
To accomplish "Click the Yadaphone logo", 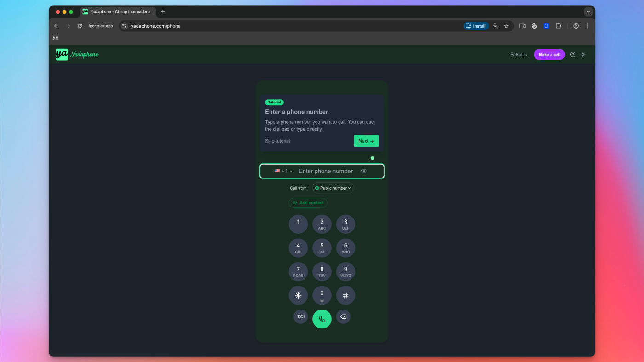I will point(77,54).
